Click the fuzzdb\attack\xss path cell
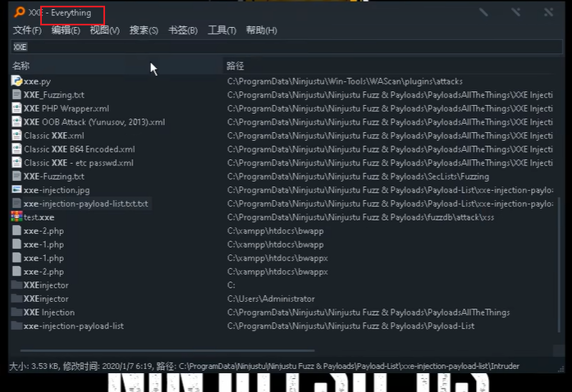572x392 pixels. tap(360, 217)
